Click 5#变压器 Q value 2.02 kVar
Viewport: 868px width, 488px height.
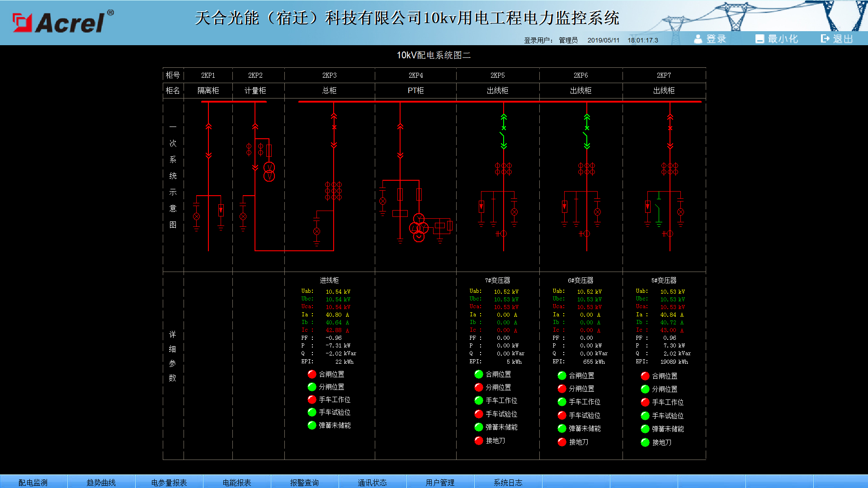pyautogui.click(x=677, y=354)
